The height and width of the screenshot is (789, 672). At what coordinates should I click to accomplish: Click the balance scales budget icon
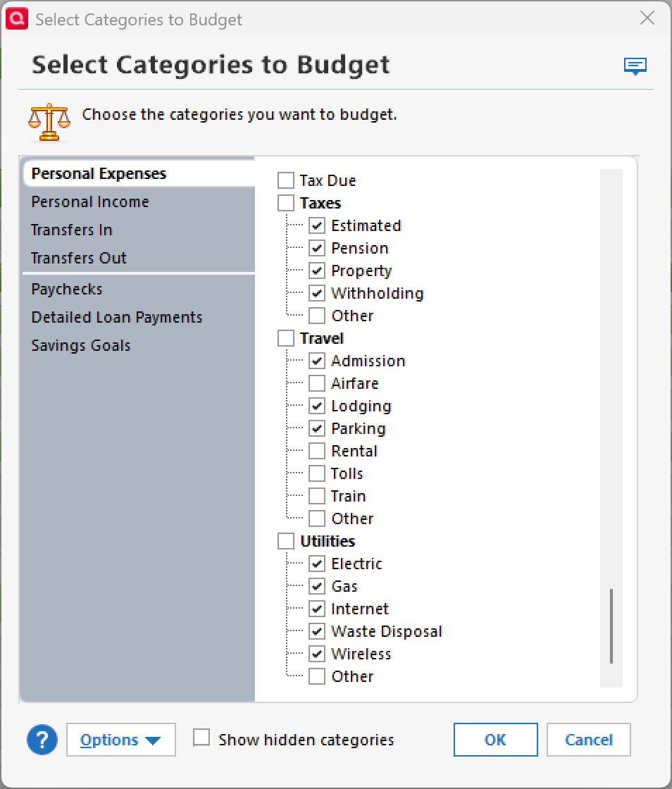pyautogui.click(x=49, y=123)
